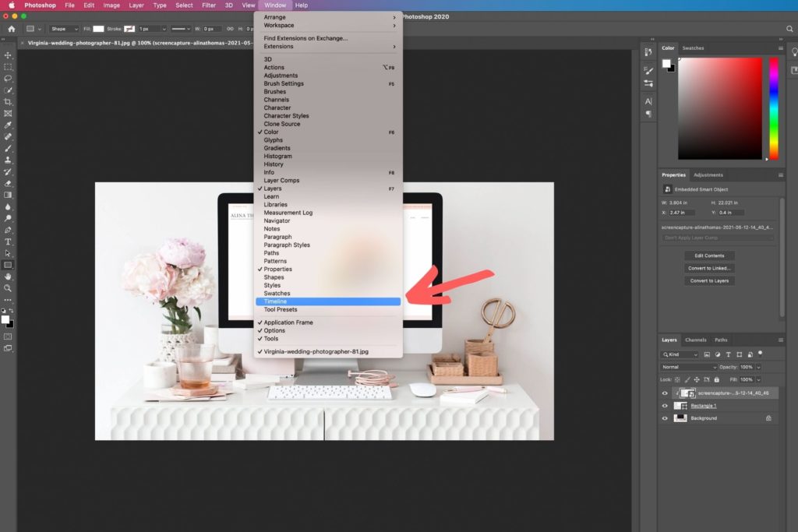Activate the Gradient tool

pos(9,195)
